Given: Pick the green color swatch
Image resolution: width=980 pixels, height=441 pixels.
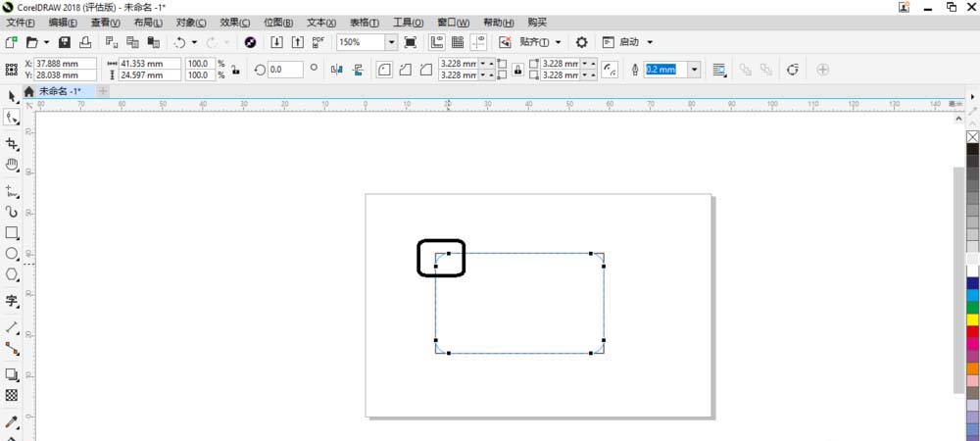Looking at the screenshot, I should 972,308.
